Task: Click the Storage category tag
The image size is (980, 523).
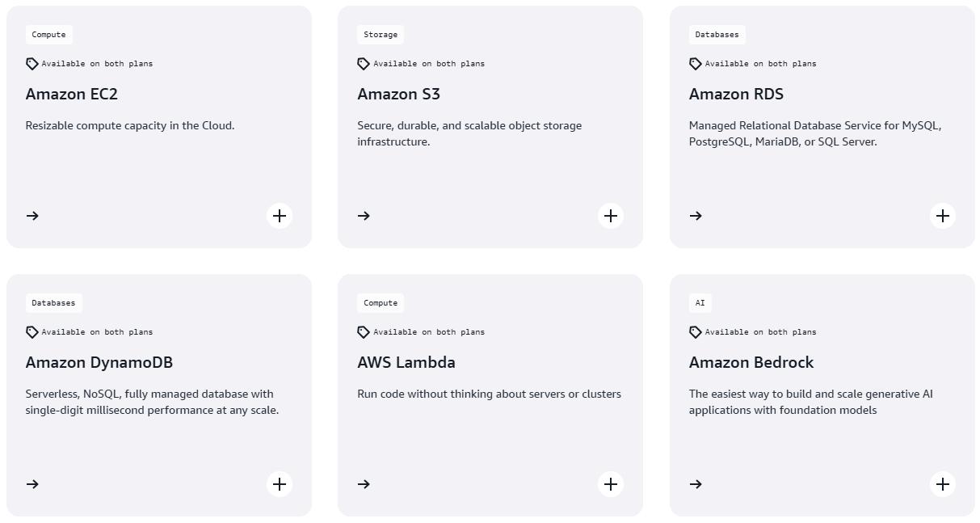Action: (381, 35)
